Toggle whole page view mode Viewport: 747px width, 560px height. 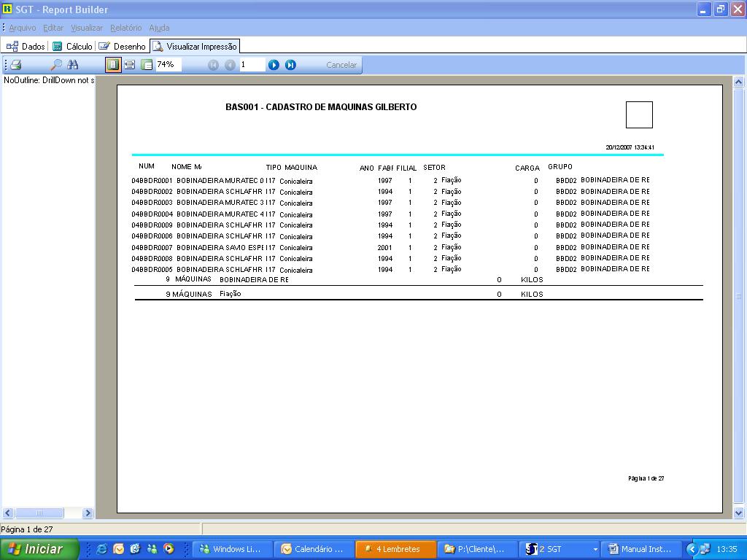(x=113, y=65)
